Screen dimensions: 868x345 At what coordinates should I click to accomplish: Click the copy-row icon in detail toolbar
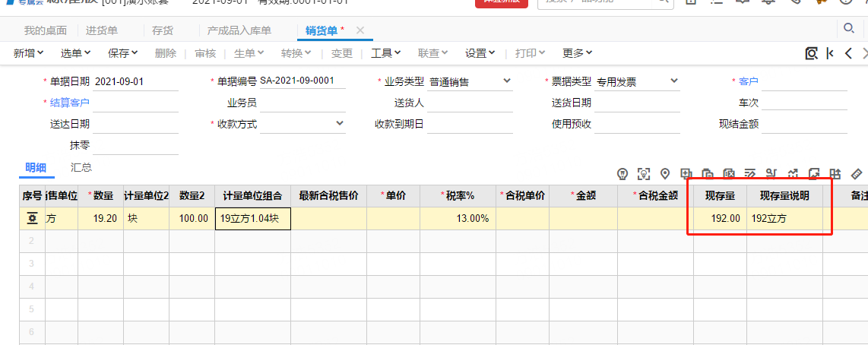(708, 174)
